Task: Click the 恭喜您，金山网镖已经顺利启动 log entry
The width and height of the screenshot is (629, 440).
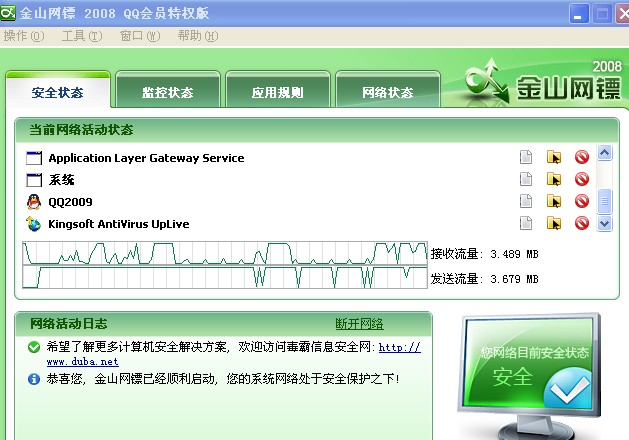Action: click(223, 379)
